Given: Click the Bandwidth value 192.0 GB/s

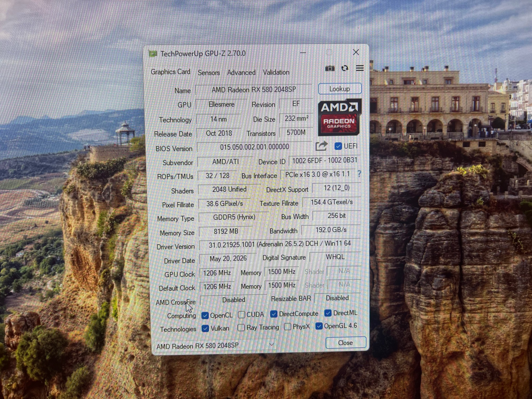Looking at the screenshot, I should [x=331, y=230].
